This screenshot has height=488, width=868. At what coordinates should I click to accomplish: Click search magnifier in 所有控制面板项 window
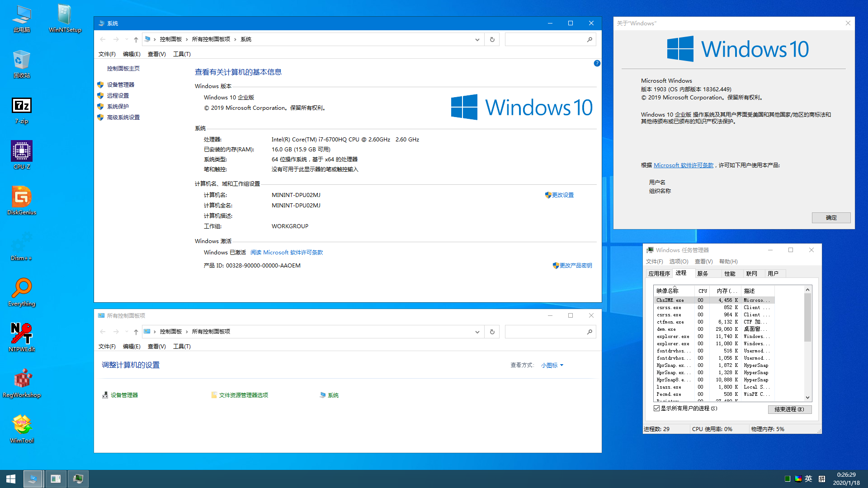590,332
